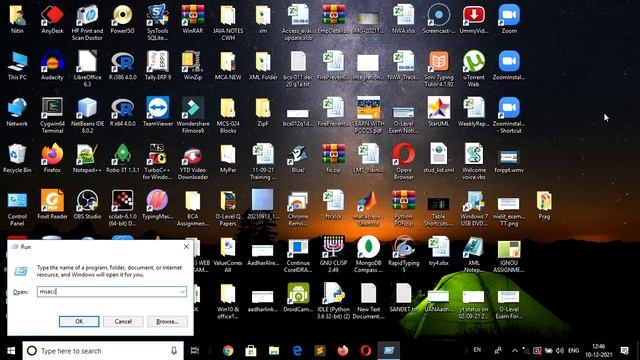Viewport: 640px width, 360px height.
Task: Open the Recycle Bin
Action: (x=17, y=159)
